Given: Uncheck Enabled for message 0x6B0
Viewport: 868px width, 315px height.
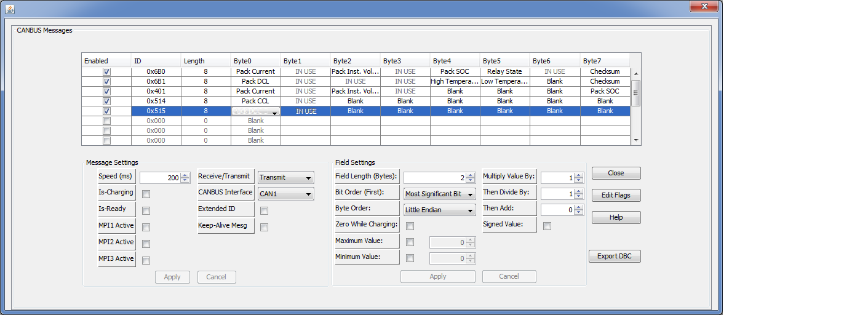Looking at the screenshot, I should (106, 72).
